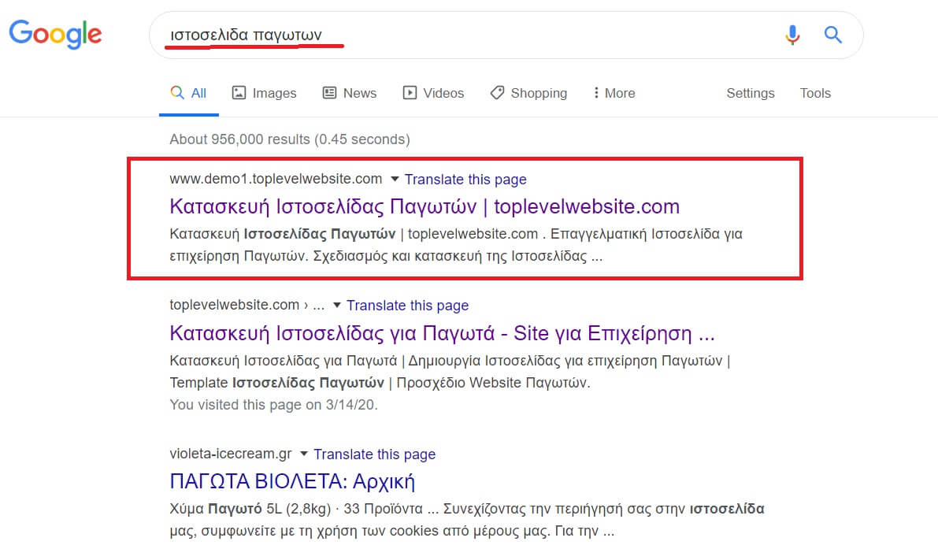The image size is (938, 560).
Task: Expand dropdown arrow next to www.demo1.toplevelwebsite.com
Action: pos(395,179)
